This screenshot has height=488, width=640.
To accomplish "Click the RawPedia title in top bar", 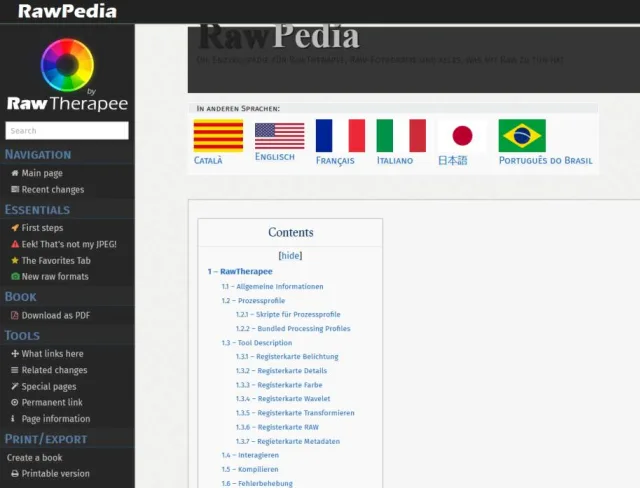I will click(x=67, y=11).
